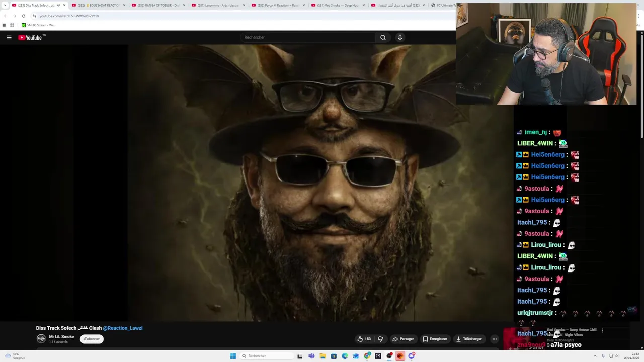Show hidden system tray icons chevron
The height and width of the screenshot is (362, 644).
[595, 356]
